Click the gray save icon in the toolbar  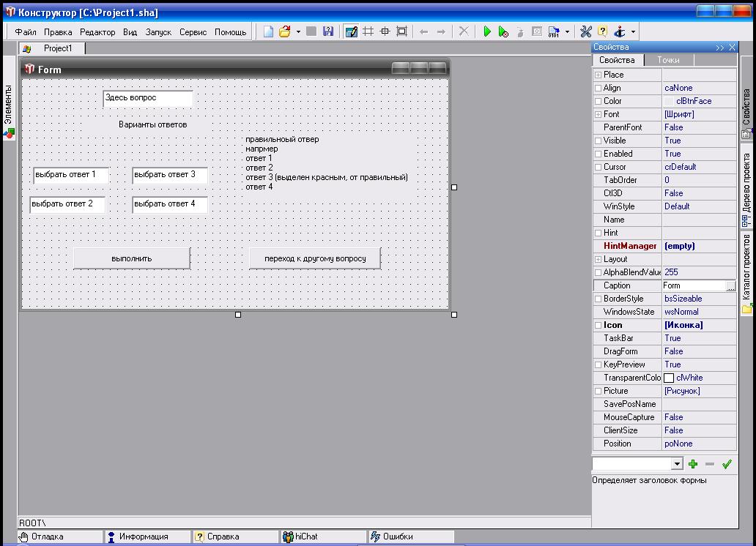[311, 31]
